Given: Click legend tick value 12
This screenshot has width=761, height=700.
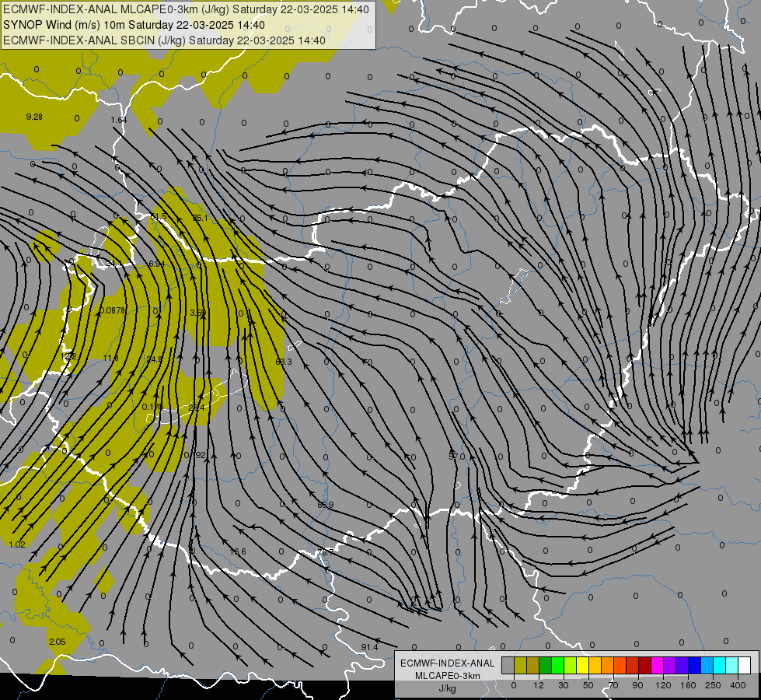Looking at the screenshot, I should 539,685.
